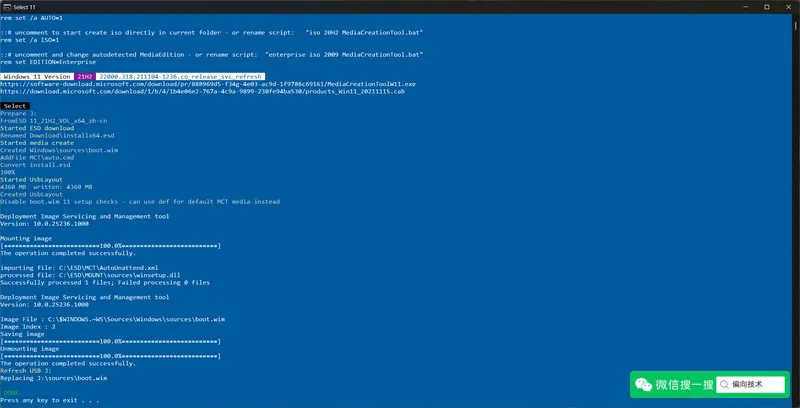Click the highlighted 'Windows 11 Version' label

click(x=37, y=76)
